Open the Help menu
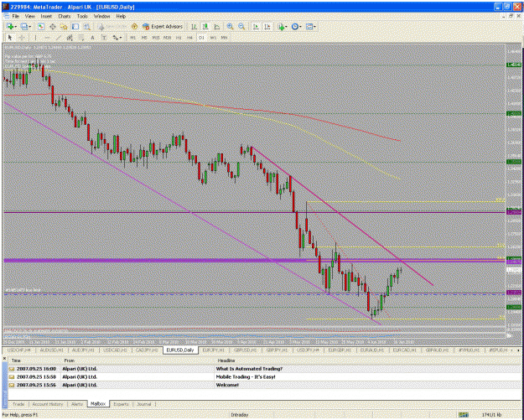Screen dimensions: 524x420 121,16
